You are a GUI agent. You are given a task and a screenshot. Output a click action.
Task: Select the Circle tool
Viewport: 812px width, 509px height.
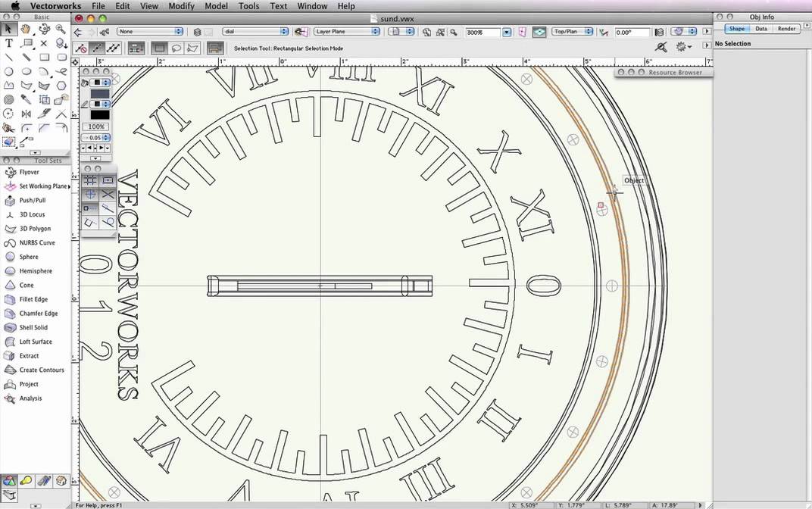click(x=9, y=71)
